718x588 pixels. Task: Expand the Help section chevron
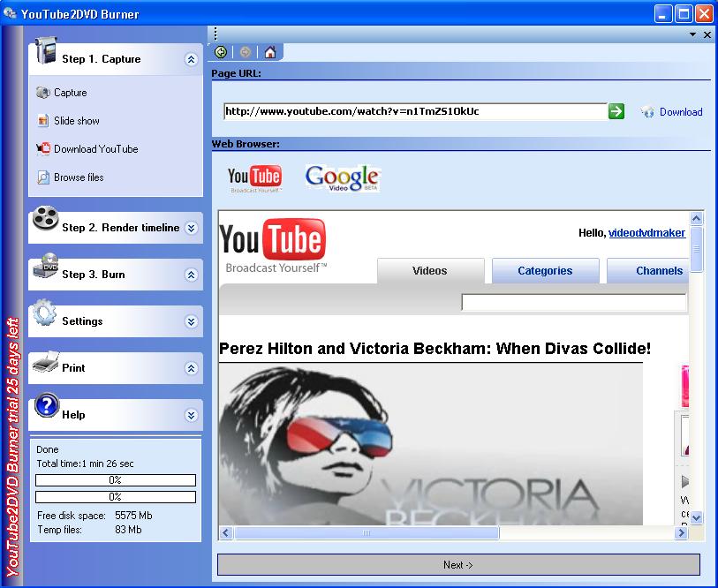(191, 415)
